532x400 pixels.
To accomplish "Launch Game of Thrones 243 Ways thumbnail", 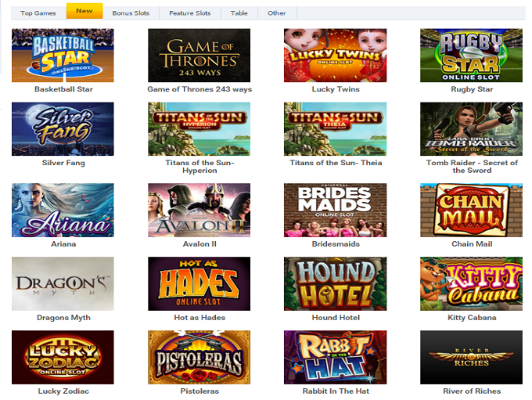I will (199, 56).
